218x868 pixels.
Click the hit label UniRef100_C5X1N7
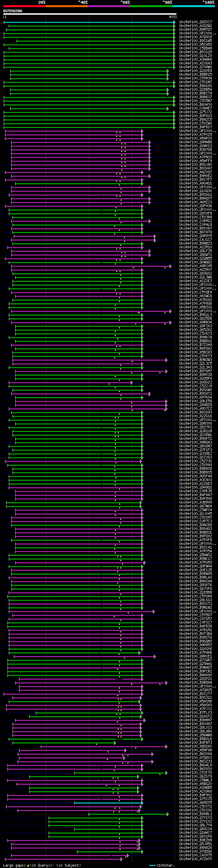pyautogui.click(x=196, y=82)
